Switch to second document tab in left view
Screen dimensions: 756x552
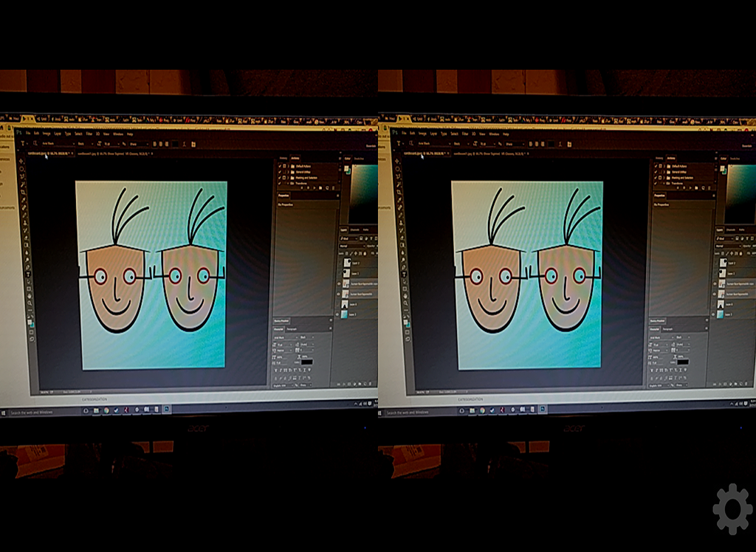click(114, 153)
